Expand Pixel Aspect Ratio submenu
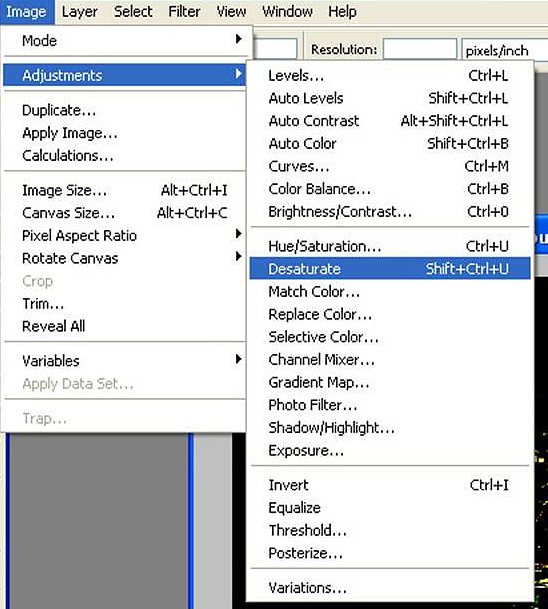The height and width of the screenshot is (609, 548). pyautogui.click(x=124, y=236)
